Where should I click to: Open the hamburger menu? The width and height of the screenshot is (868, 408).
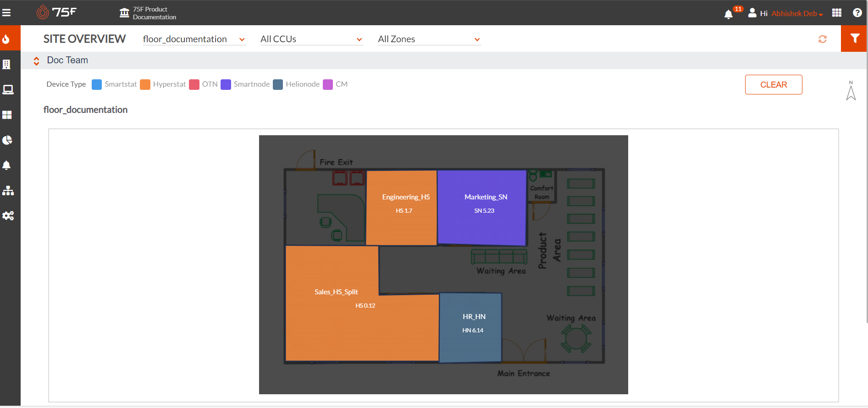point(6,13)
